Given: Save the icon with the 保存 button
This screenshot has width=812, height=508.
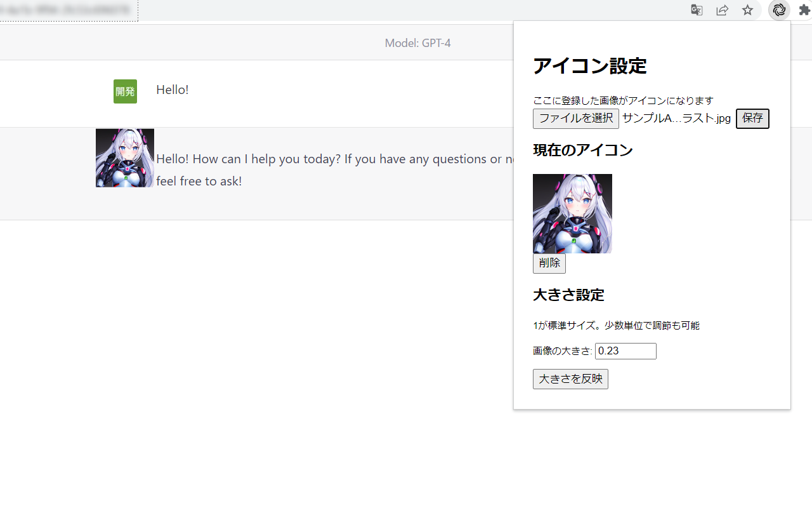Looking at the screenshot, I should point(752,119).
